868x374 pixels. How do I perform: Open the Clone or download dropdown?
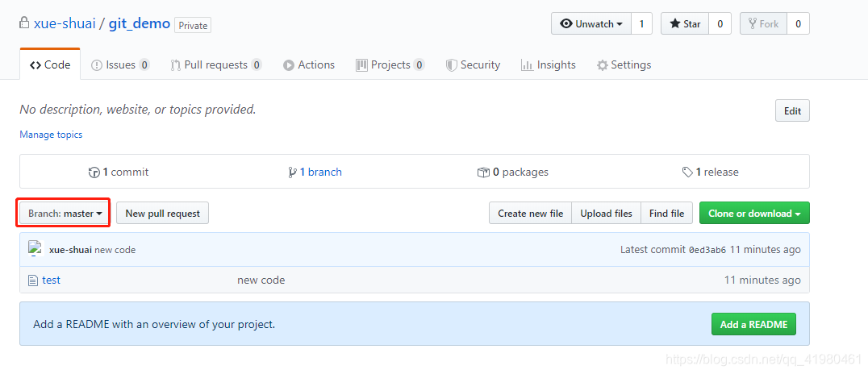point(754,213)
